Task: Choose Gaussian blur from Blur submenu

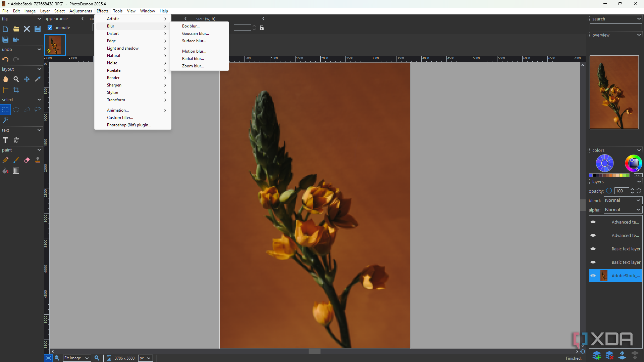Action: click(195, 34)
